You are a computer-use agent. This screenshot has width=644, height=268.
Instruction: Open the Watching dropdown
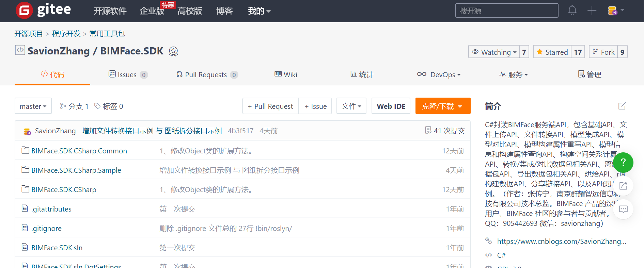pos(494,52)
